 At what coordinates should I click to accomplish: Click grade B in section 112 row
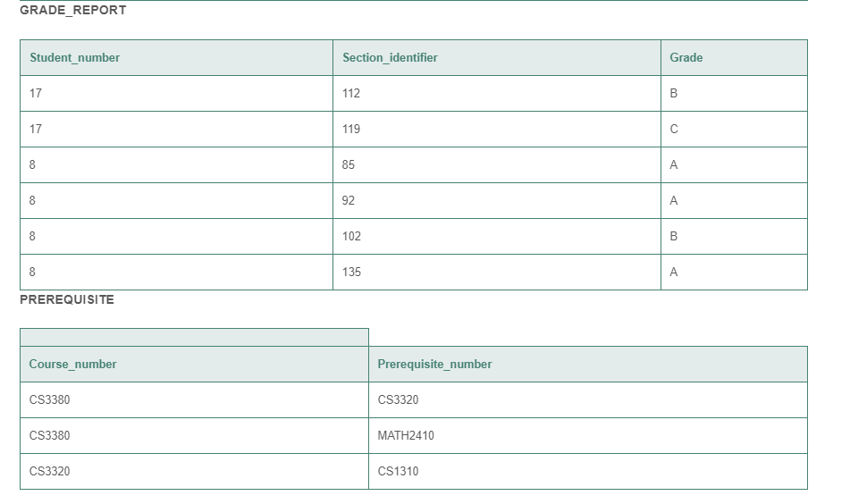[674, 93]
